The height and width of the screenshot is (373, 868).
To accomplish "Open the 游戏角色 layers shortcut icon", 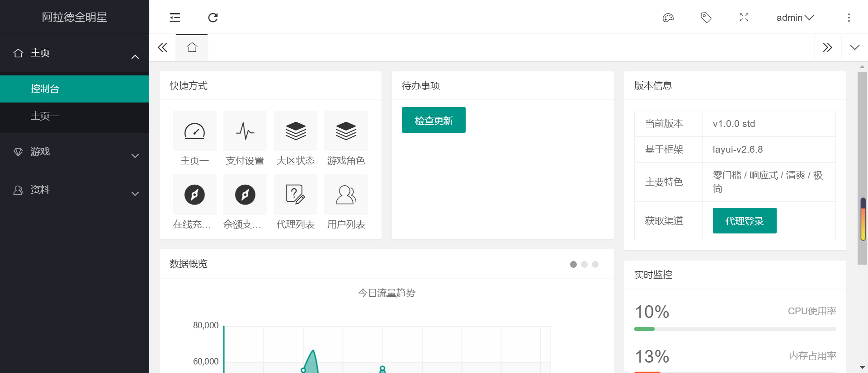I will click(346, 131).
